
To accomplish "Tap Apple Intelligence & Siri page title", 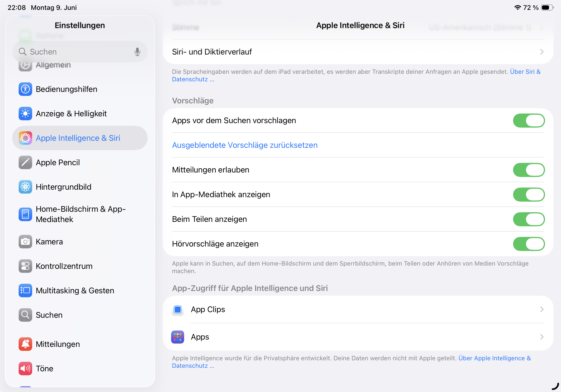I will pyautogui.click(x=360, y=25).
